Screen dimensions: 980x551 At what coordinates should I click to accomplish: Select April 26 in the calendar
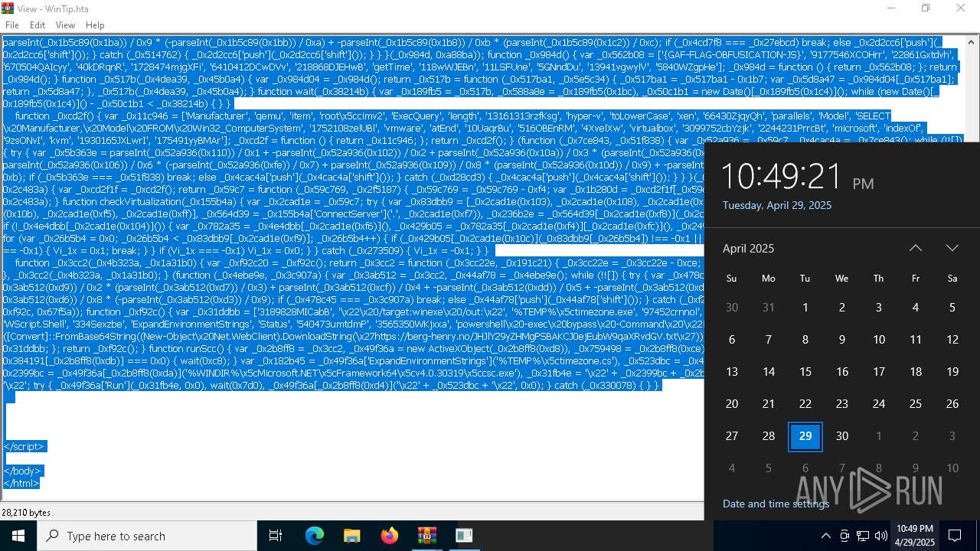point(952,404)
